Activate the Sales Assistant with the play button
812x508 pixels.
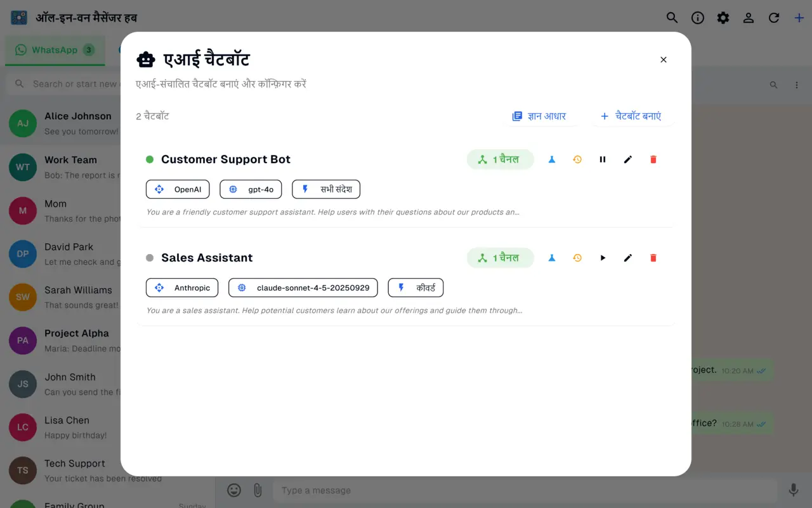coord(603,258)
